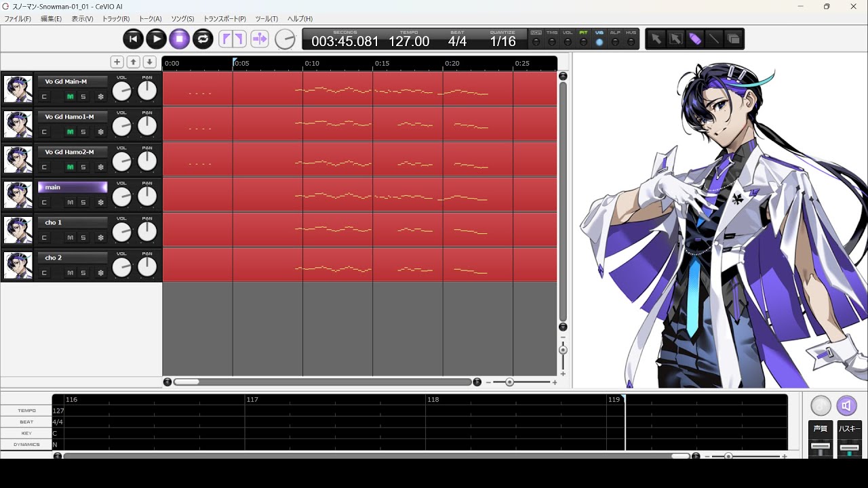Solo the Vo Gd Hamo1-M track
This screenshot has height=488, width=868.
coord(83,131)
